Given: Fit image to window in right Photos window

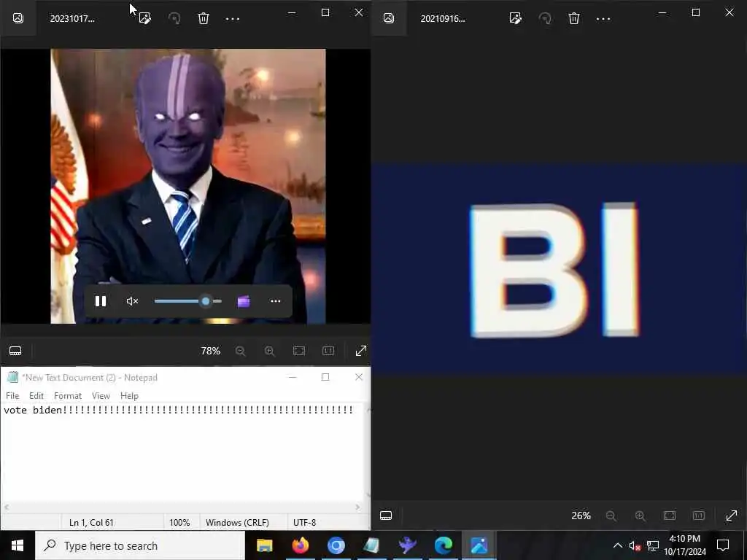Looking at the screenshot, I should point(670,516).
